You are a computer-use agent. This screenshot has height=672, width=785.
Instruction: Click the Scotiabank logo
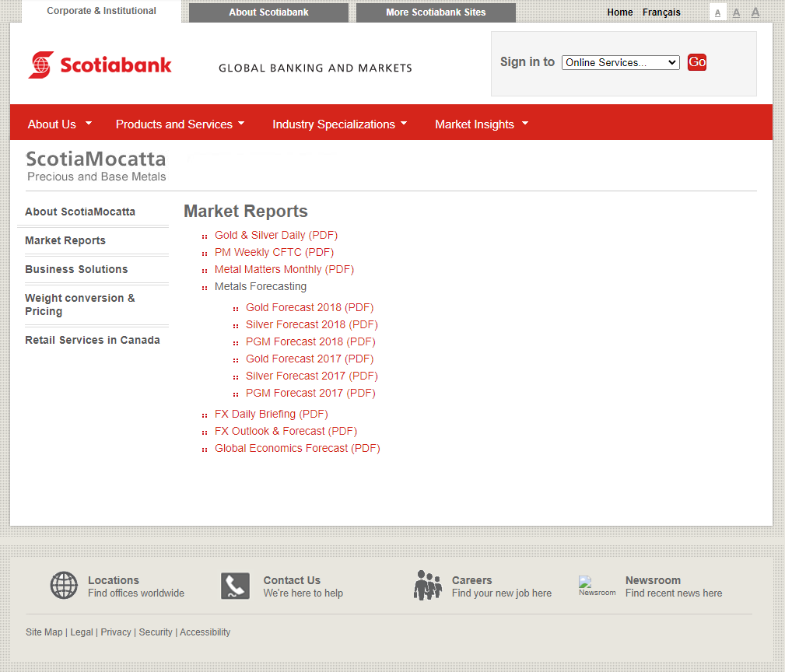tap(100, 65)
